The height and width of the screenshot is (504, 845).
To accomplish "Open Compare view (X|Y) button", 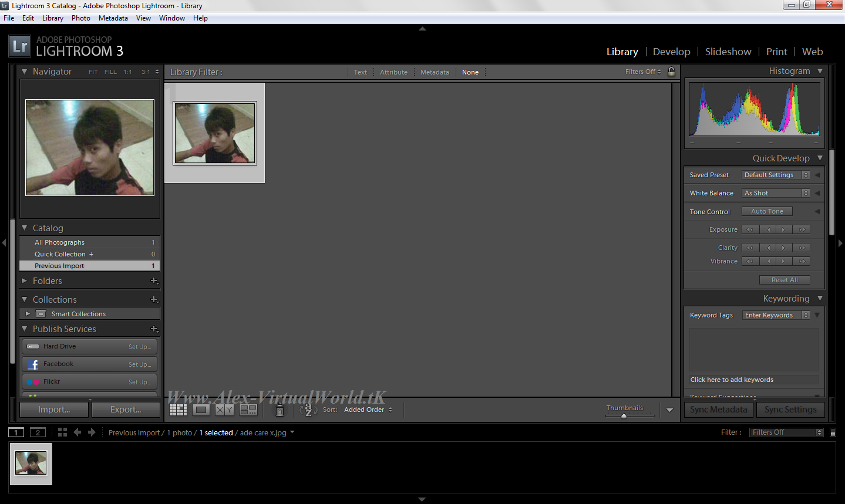I will click(x=224, y=410).
